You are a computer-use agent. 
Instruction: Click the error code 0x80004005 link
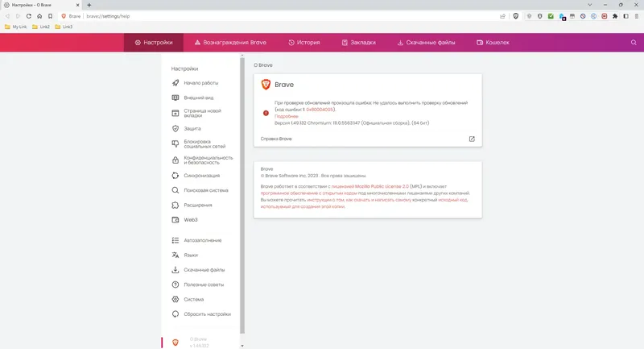coord(320,110)
